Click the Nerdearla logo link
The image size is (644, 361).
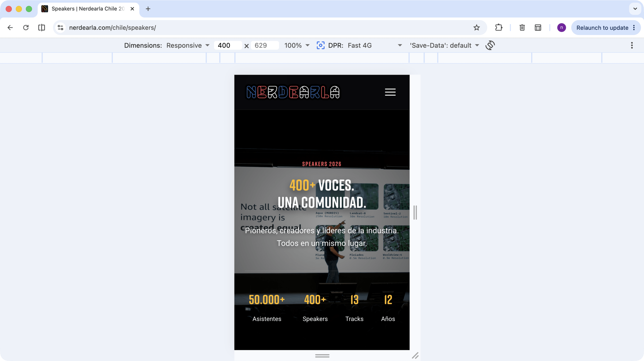(293, 92)
